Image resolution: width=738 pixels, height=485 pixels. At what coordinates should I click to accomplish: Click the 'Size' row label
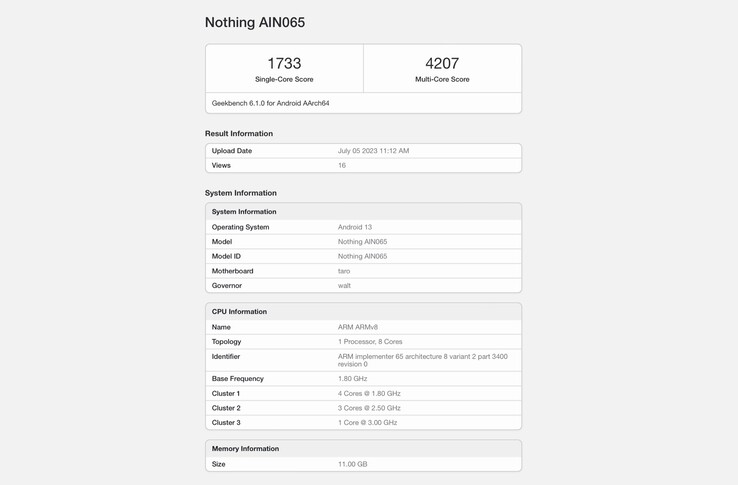pyautogui.click(x=218, y=464)
